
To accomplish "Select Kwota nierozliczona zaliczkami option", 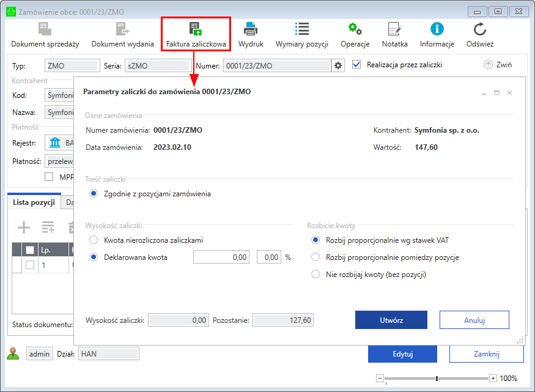I will pyautogui.click(x=94, y=240).
